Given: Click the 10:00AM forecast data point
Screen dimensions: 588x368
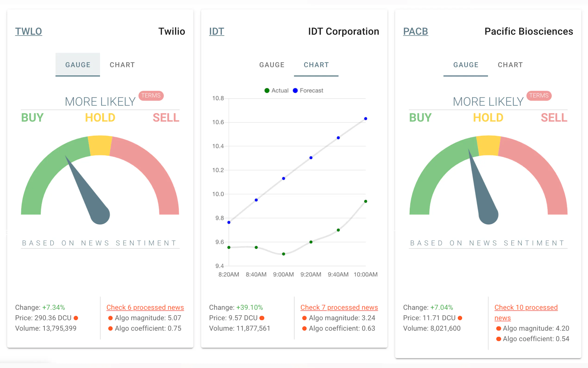Looking at the screenshot, I should (x=365, y=118).
